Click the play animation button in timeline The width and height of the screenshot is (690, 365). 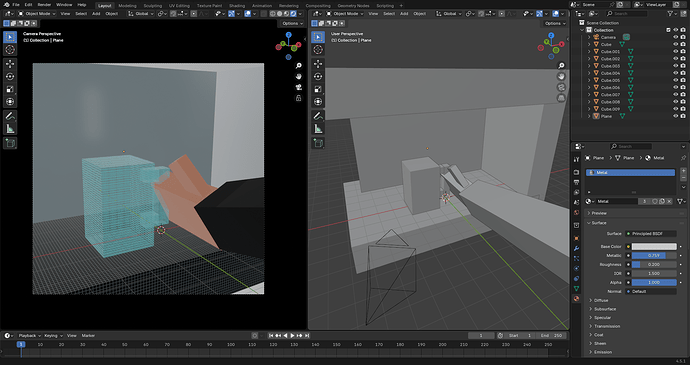pos(292,336)
